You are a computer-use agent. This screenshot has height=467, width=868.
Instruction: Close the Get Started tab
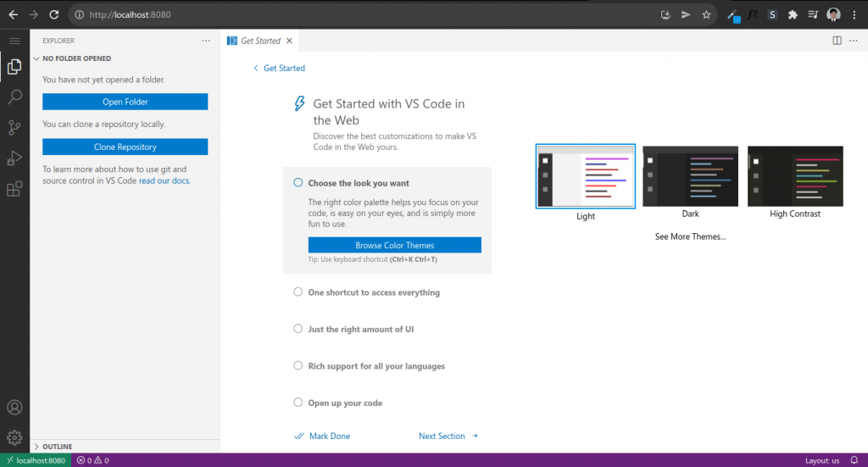coord(289,41)
